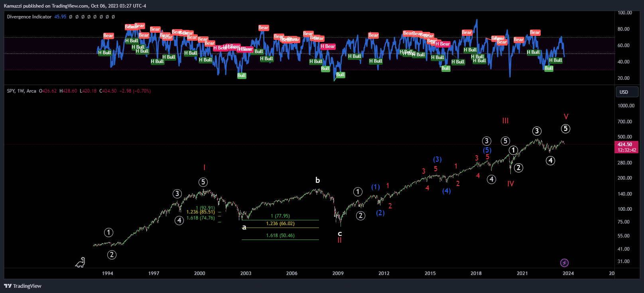Click the circled 5 under red I

203,182
